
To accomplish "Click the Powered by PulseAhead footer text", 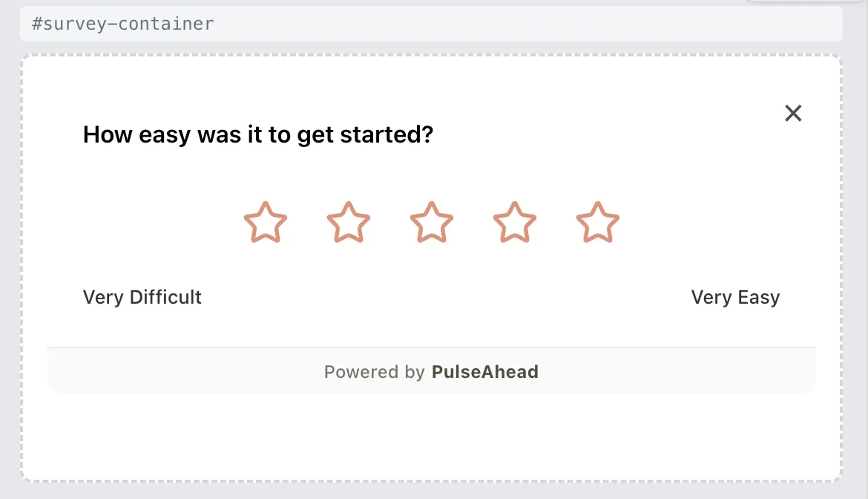I will point(431,372).
